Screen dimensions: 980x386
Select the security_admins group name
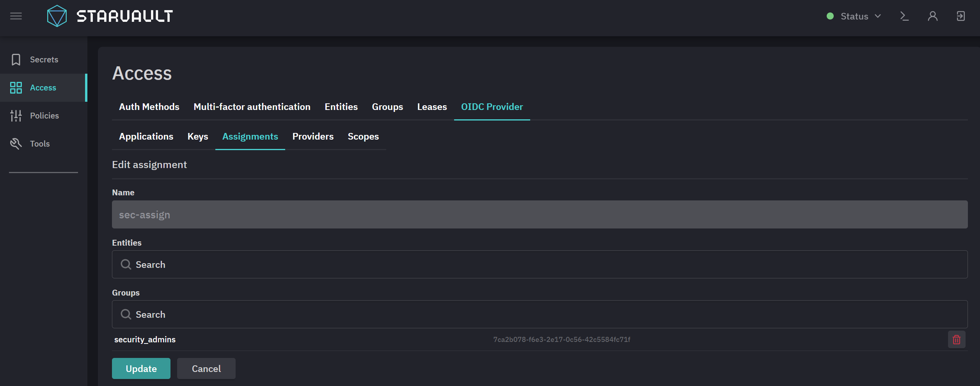(145, 340)
